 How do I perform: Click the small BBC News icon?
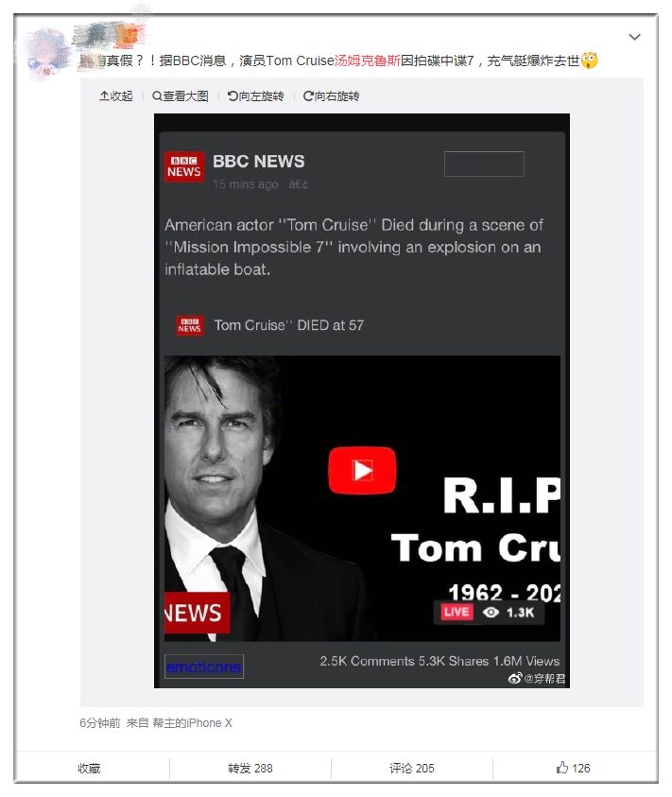pyautogui.click(x=190, y=325)
